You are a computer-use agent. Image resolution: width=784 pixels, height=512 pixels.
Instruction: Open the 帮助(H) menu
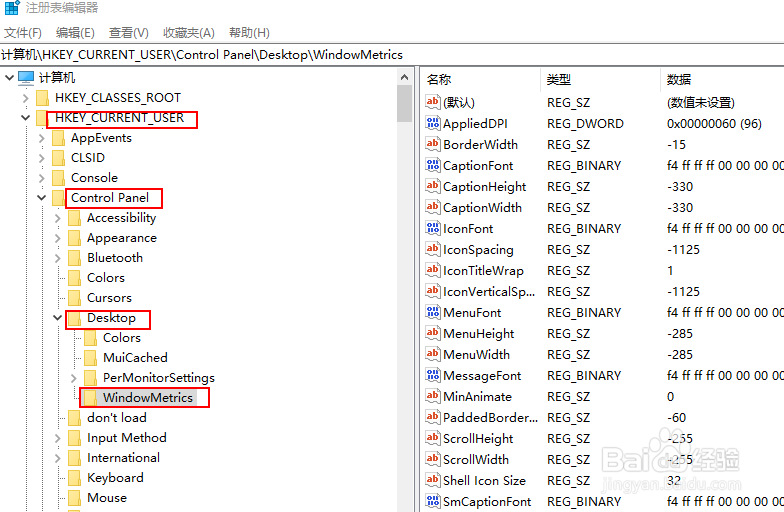249,32
